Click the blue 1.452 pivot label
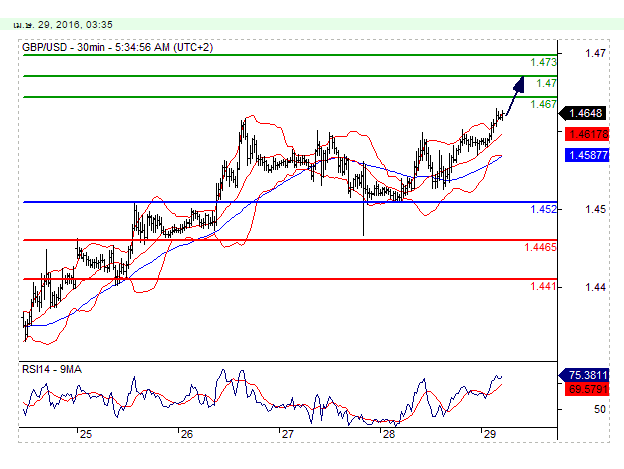The image size is (624, 469). 543,209
